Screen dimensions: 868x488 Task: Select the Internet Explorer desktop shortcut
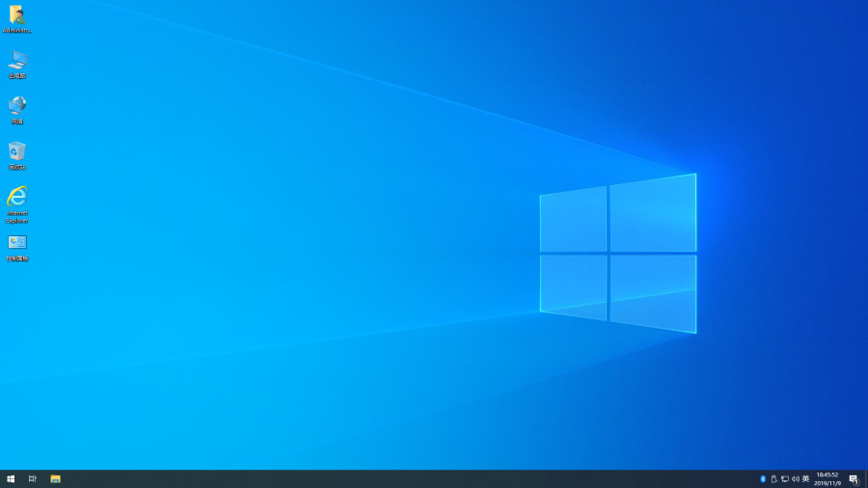(17, 204)
